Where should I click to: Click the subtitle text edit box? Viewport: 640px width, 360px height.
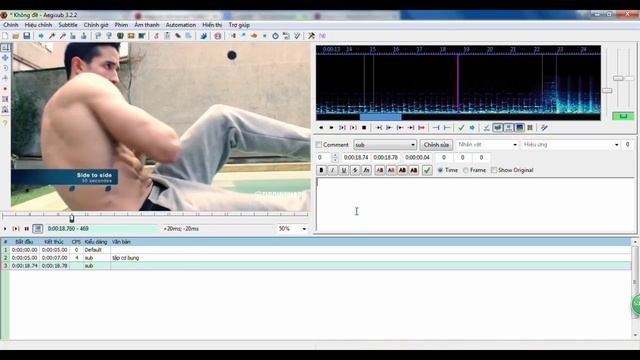point(476,205)
